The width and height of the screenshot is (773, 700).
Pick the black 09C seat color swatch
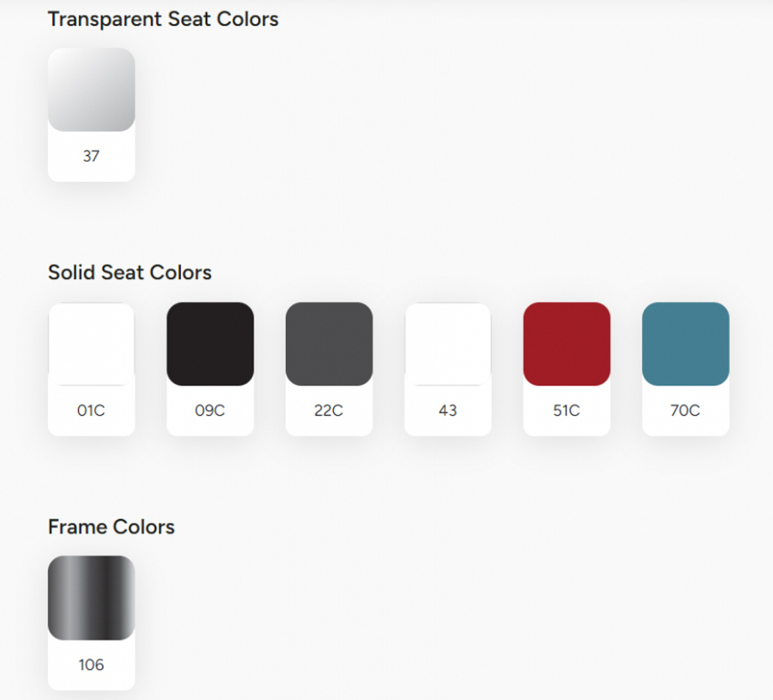(210, 344)
